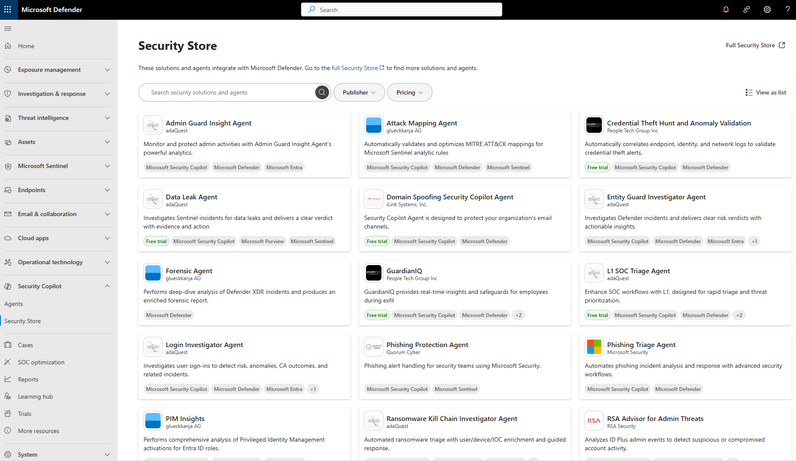Click the Phishing Triage Agent Microsoft logo
The width and height of the screenshot is (796, 461).
click(x=593, y=347)
